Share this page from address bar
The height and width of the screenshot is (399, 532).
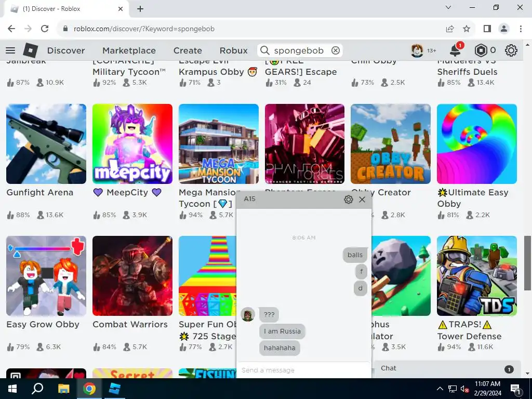pos(450,29)
